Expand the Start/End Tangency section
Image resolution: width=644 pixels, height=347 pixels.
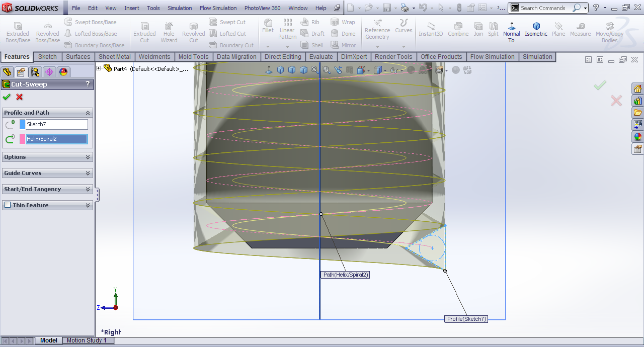[88, 189]
